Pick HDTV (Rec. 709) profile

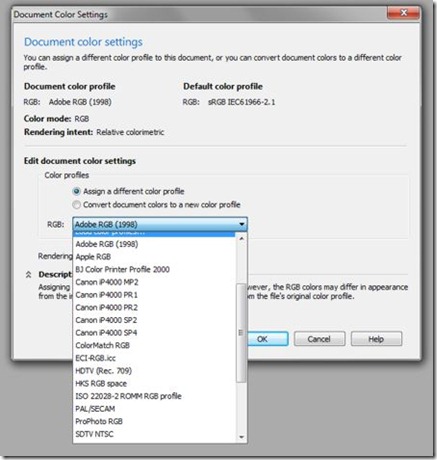[x=155, y=371]
